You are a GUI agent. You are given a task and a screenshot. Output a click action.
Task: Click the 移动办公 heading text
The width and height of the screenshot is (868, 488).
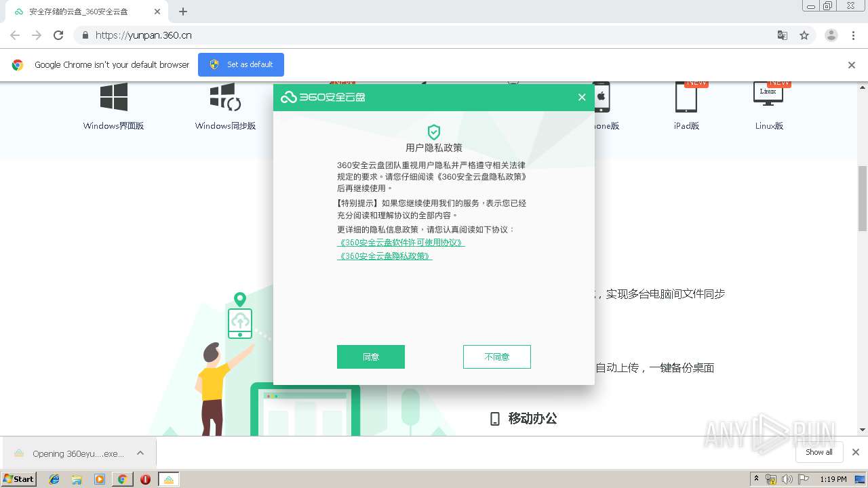click(533, 419)
